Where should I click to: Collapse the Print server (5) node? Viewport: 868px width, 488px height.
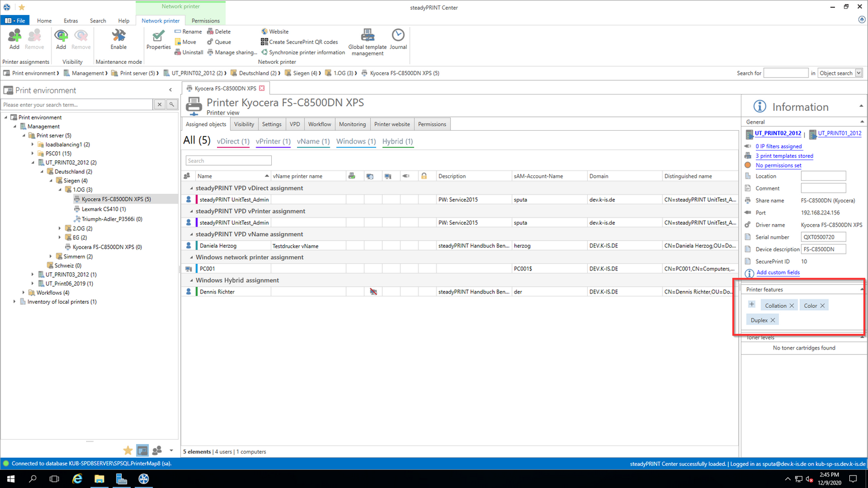click(24, 136)
